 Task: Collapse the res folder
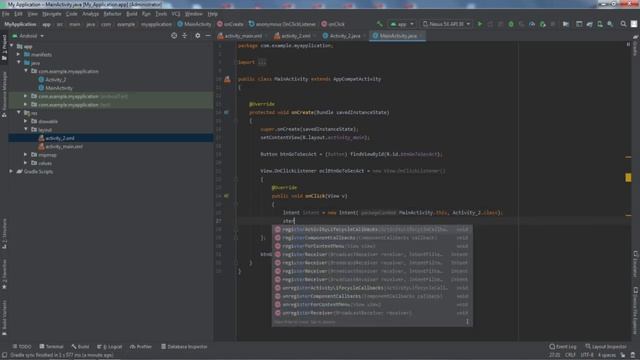point(18,113)
